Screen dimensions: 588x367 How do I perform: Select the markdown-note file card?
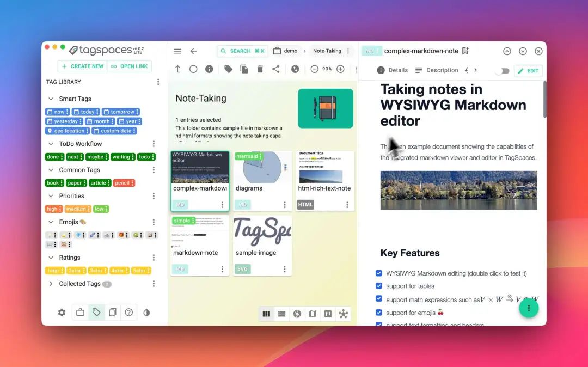[200, 246]
